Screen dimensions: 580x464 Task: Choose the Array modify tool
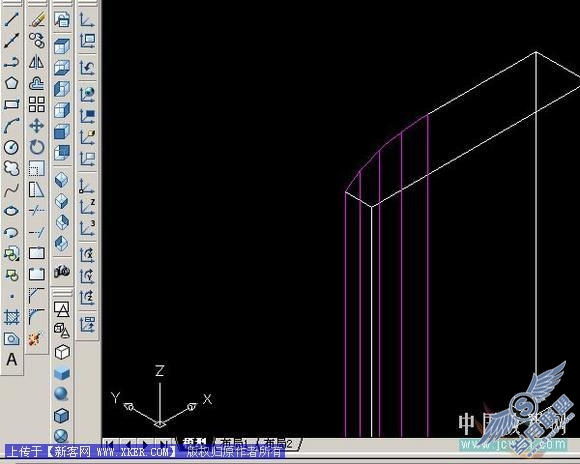click(37, 104)
